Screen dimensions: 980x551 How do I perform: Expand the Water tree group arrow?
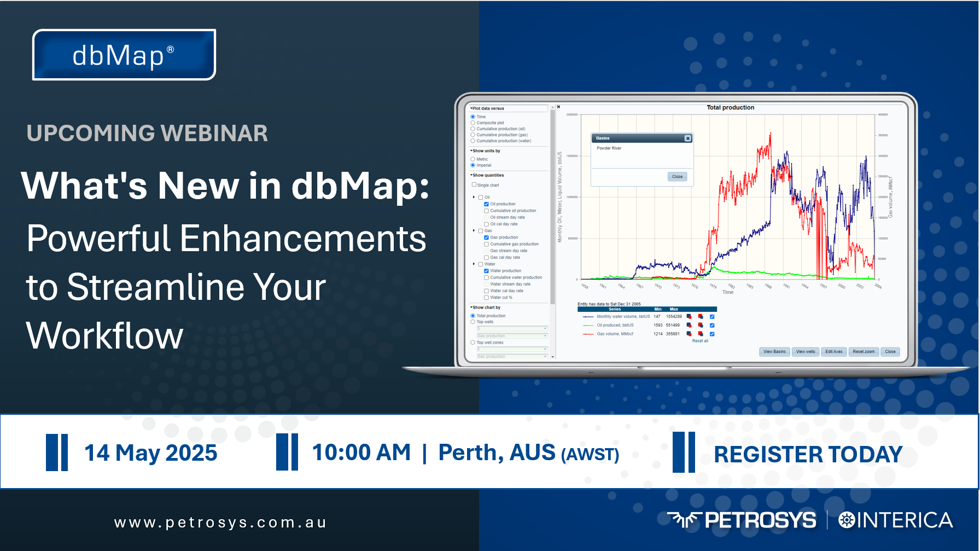pyautogui.click(x=474, y=264)
